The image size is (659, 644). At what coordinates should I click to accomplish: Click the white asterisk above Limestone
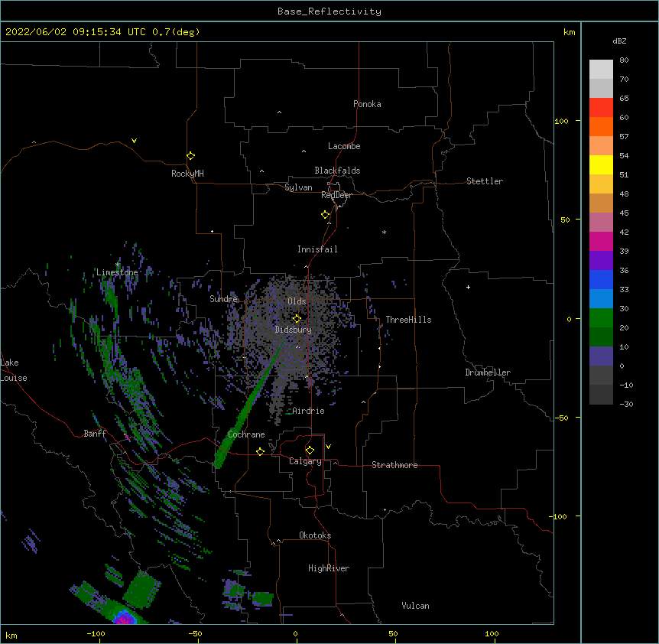(118, 265)
